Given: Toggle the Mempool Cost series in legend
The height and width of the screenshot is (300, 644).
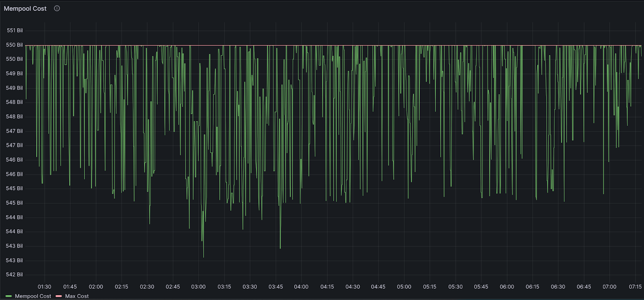Looking at the screenshot, I should (x=33, y=296).
